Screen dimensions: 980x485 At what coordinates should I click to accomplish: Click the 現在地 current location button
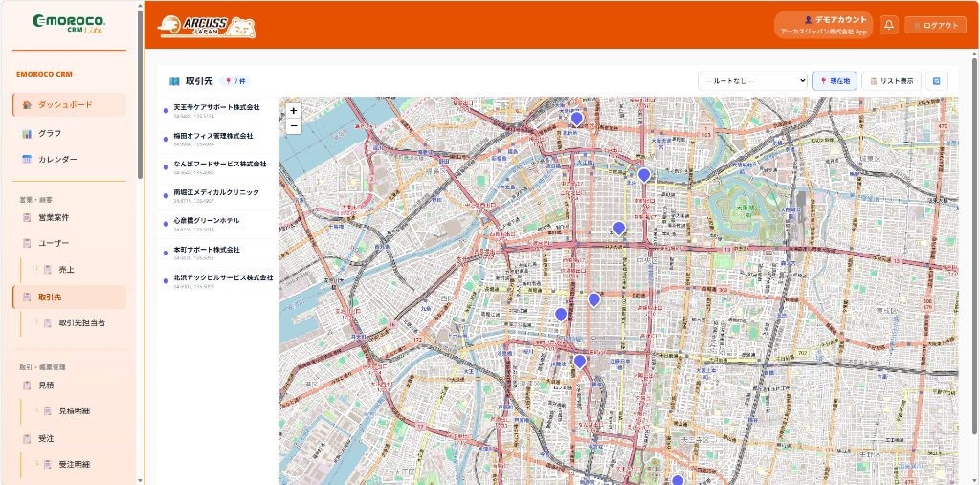(835, 80)
